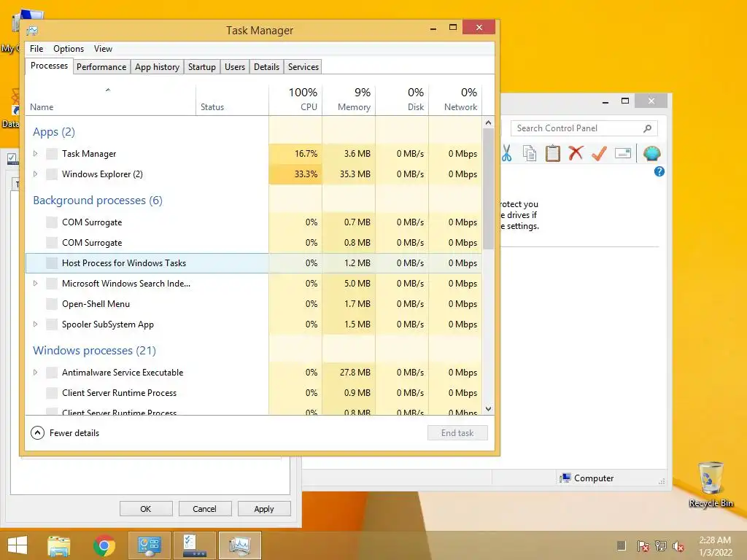Collapse view with Fewer details chevron
Screen dimensions: 747x560
point(37,432)
